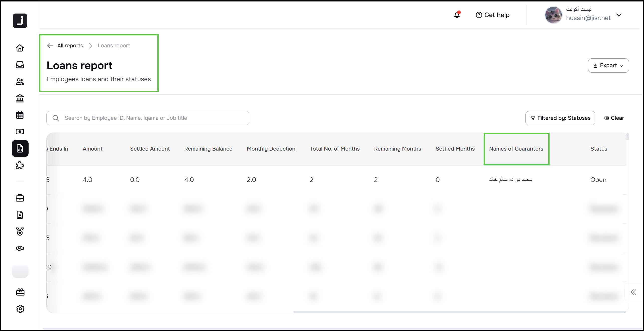Open the Home icon in sidebar

tap(20, 48)
